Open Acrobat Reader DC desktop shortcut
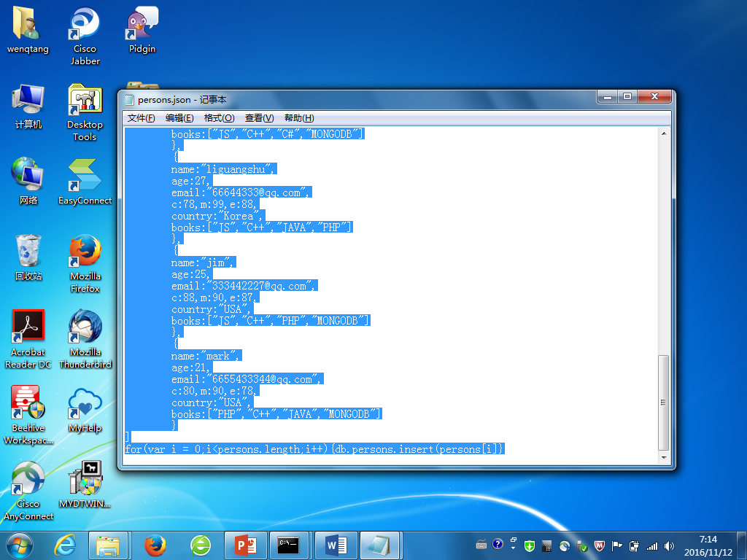Screen dimensions: 747x560 pyautogui.click(x=28, y=339)
